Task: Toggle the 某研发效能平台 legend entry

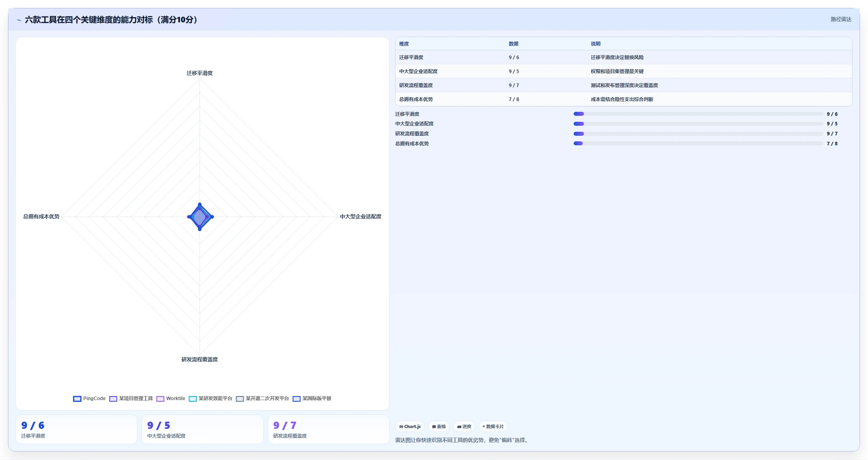Action: [211, 399]
